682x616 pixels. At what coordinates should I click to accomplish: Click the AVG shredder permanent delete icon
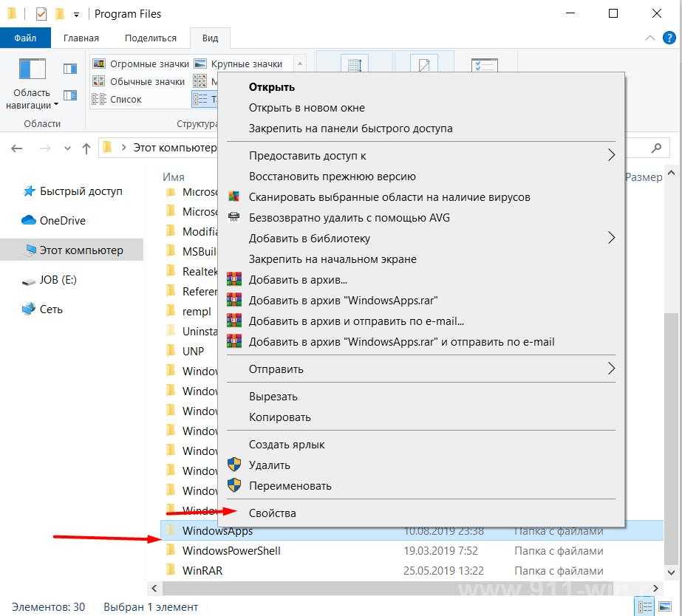point(233,218)
